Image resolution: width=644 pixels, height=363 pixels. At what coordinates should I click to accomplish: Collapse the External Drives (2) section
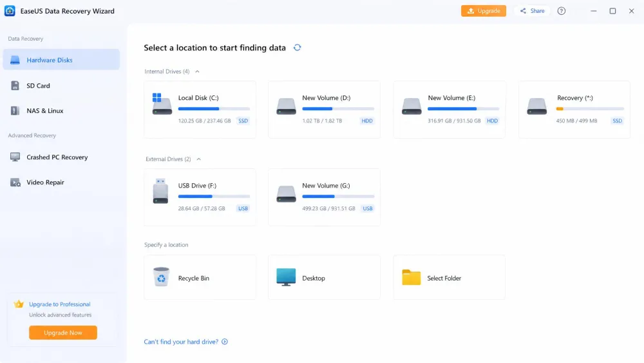coord(199,159)
